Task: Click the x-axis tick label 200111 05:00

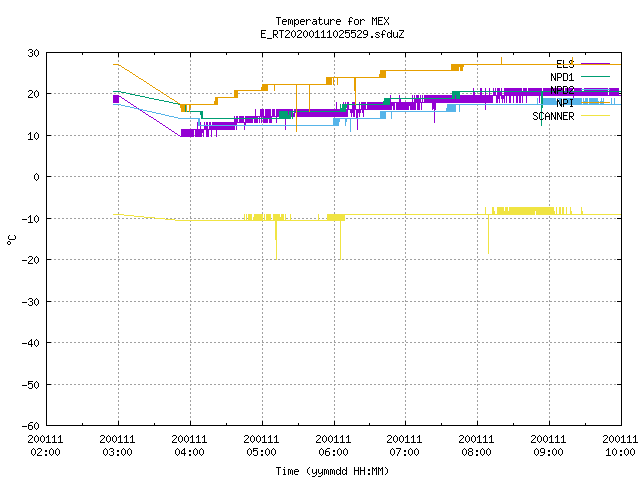Action: pyautogui.click(x=261, y=446)
